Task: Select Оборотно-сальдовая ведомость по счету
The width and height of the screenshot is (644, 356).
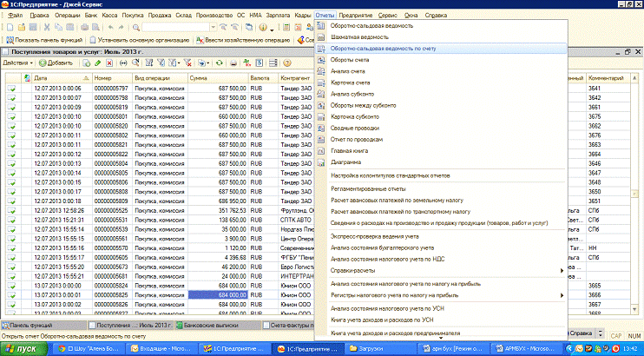Action: (381, 49)
